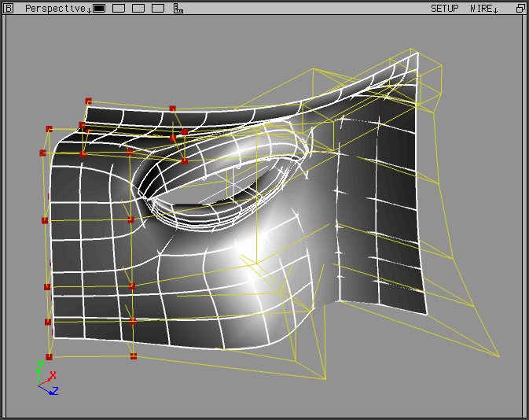Select the fourth viewport layout icon

[x=157, y=9]
